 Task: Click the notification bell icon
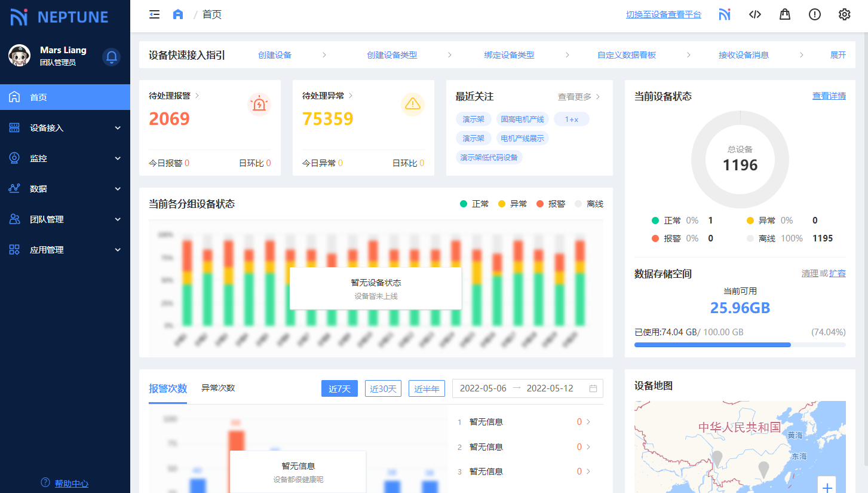[111, 57]
